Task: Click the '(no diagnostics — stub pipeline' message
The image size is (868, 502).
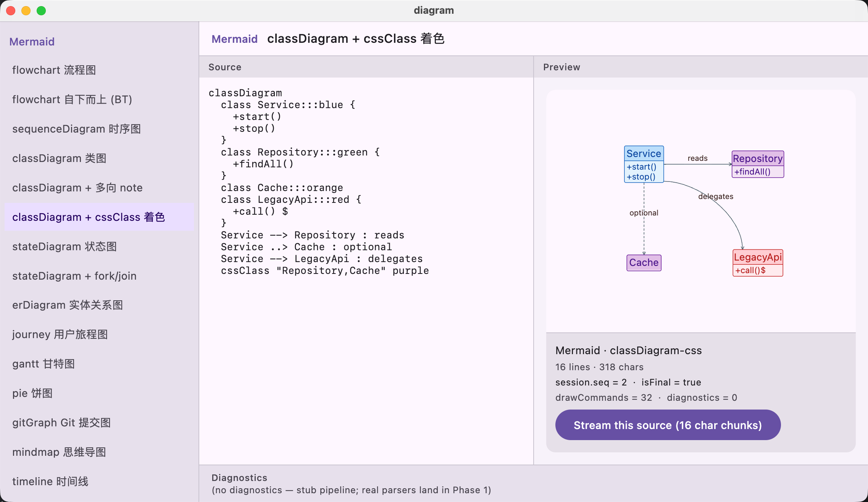Action: tap(351, 490)
